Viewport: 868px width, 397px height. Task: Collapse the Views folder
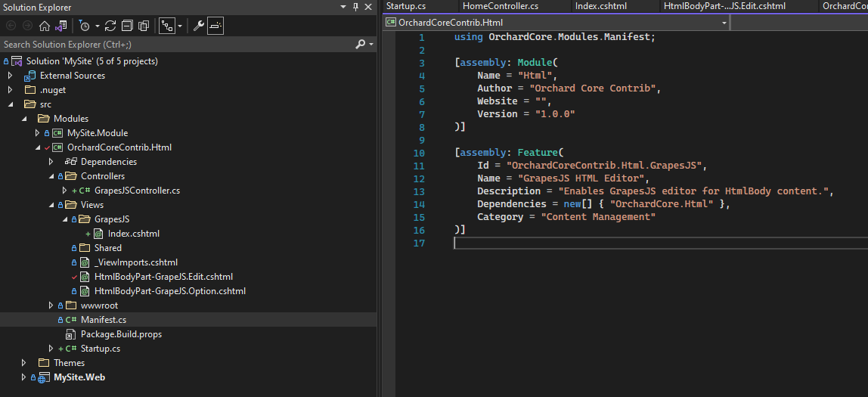pyautogui.click(x=51, y=205)
